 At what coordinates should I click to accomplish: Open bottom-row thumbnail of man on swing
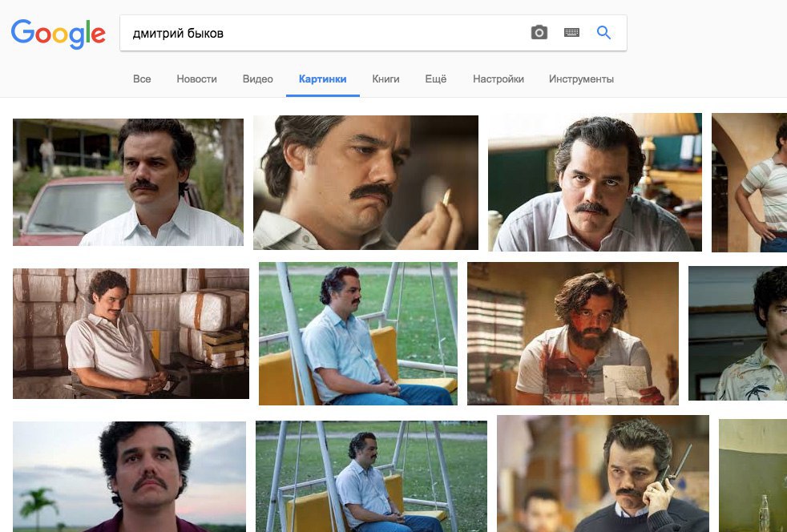click(x=371, y=477)
